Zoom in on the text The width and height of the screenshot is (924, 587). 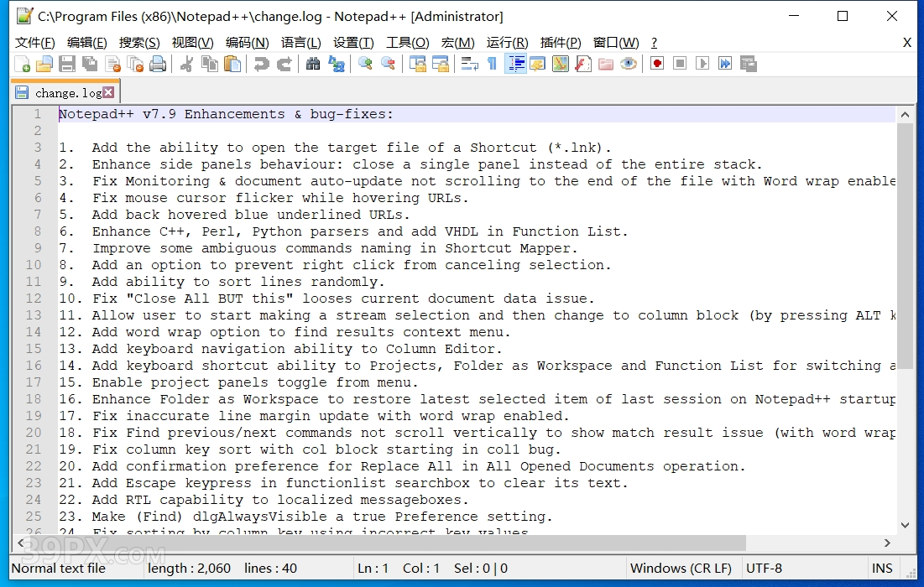point(365,64)
